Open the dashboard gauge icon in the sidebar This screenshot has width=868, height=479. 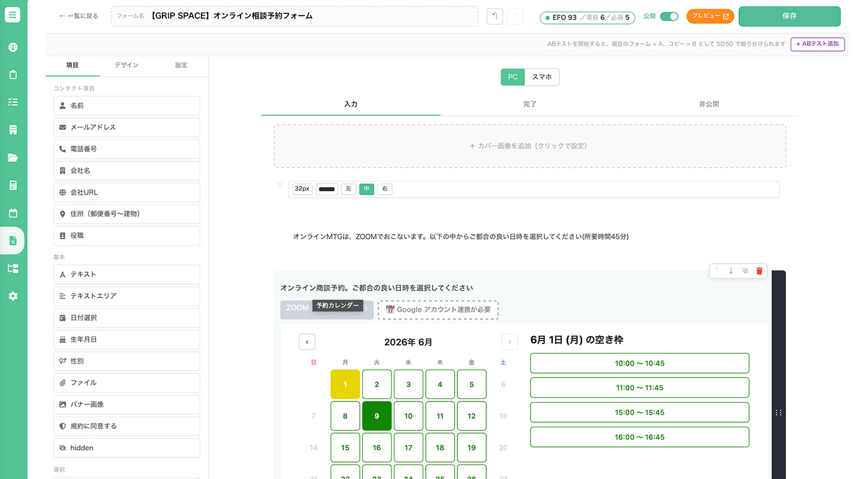tap(13, 47)
